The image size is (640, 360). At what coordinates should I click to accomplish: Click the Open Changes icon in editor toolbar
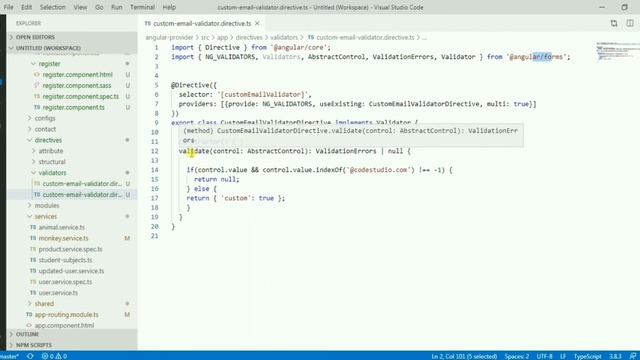(x=614, y=23)
